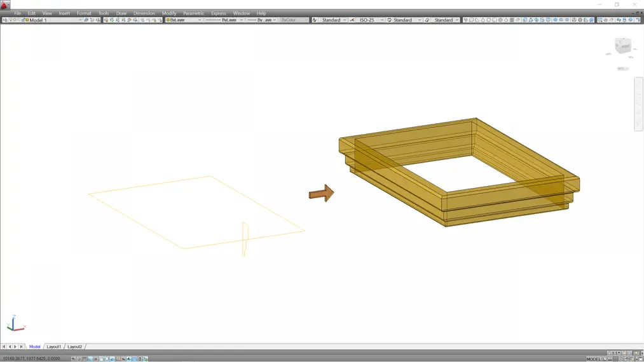The height and width of the screenshot is (362, 644).
Task: Toggle the MODEL space button in status bar
Action: click(593, 359)
